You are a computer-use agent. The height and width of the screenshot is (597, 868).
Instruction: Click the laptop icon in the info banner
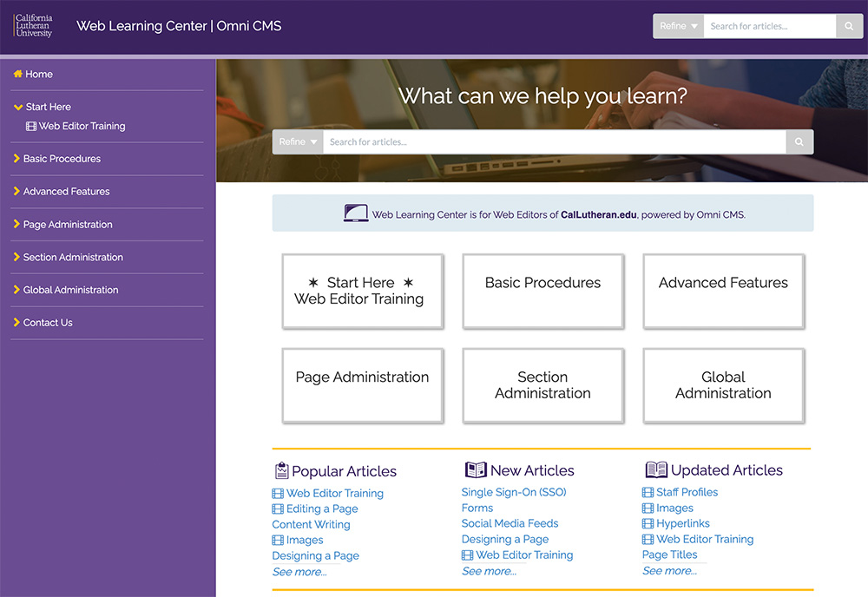355,213
